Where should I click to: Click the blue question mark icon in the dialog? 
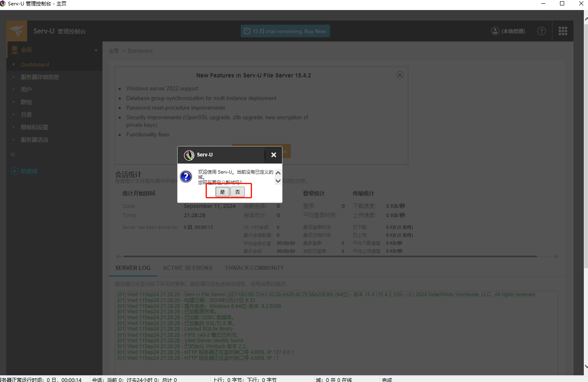click(x=186, y=177)
